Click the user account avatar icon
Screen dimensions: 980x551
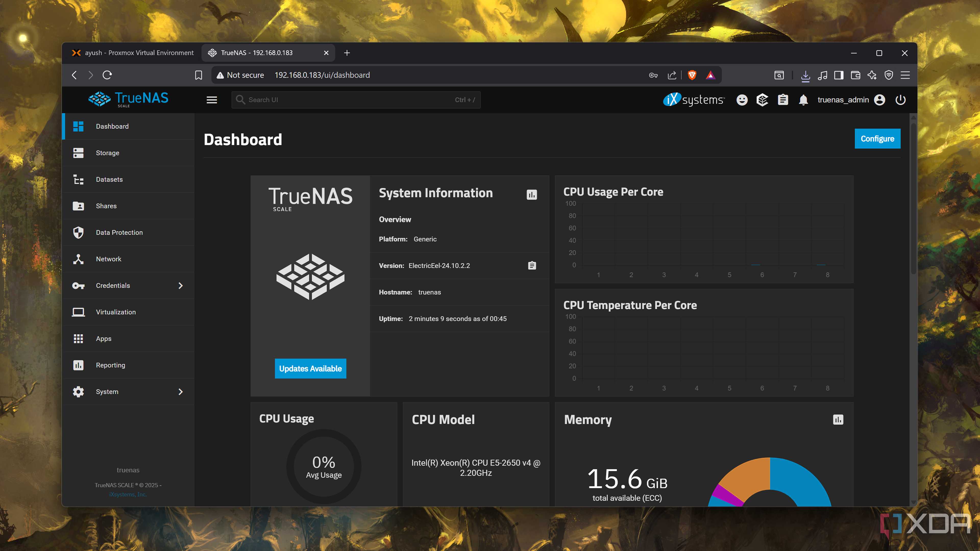click(x=879, y=100)
